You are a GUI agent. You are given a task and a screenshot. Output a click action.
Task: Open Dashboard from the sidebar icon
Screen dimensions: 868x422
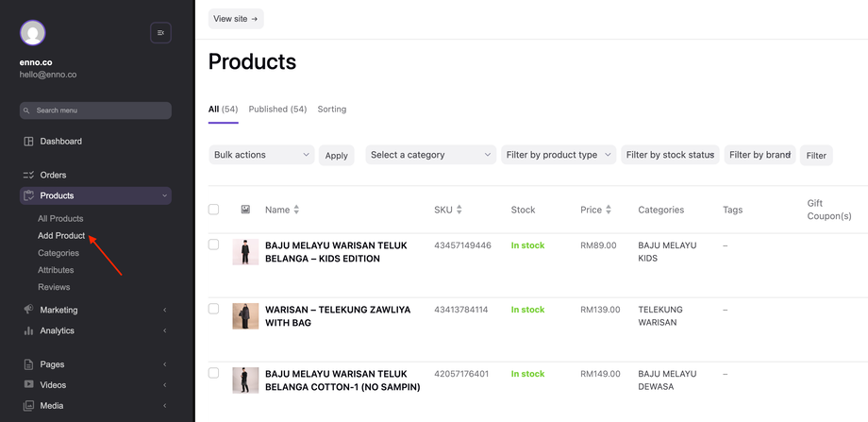[x=28, y=142]
